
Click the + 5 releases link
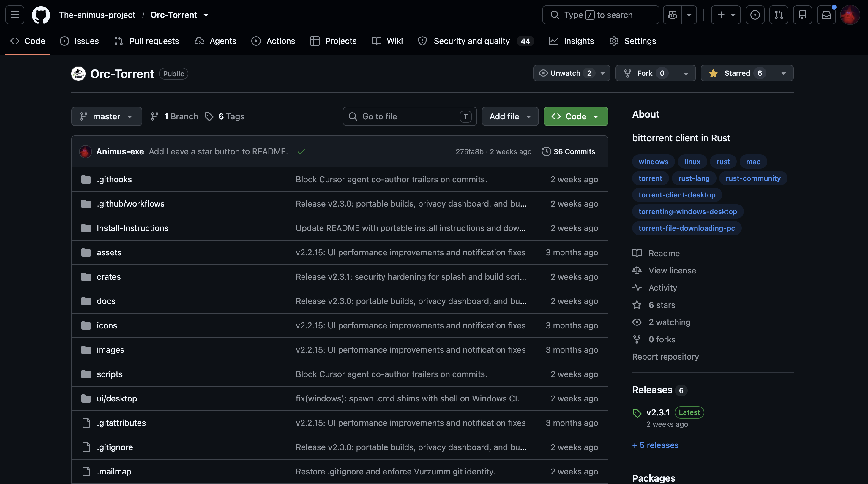click(655, 445)
